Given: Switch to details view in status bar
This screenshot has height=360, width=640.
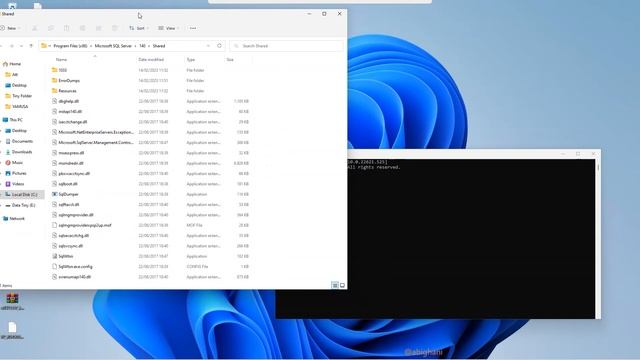Looking at the screenshot, I should [335, 285].
